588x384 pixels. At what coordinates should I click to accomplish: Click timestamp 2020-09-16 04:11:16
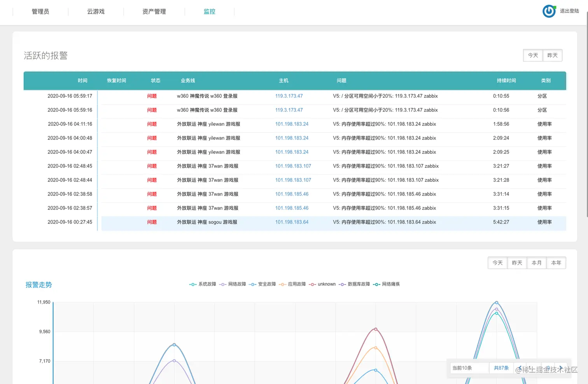(x=70, y=124)
